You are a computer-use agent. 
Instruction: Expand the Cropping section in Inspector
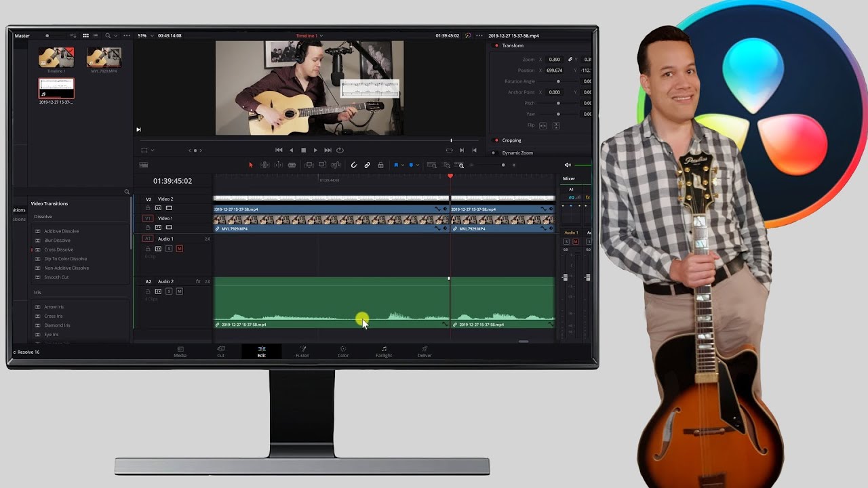pos(512,140)
